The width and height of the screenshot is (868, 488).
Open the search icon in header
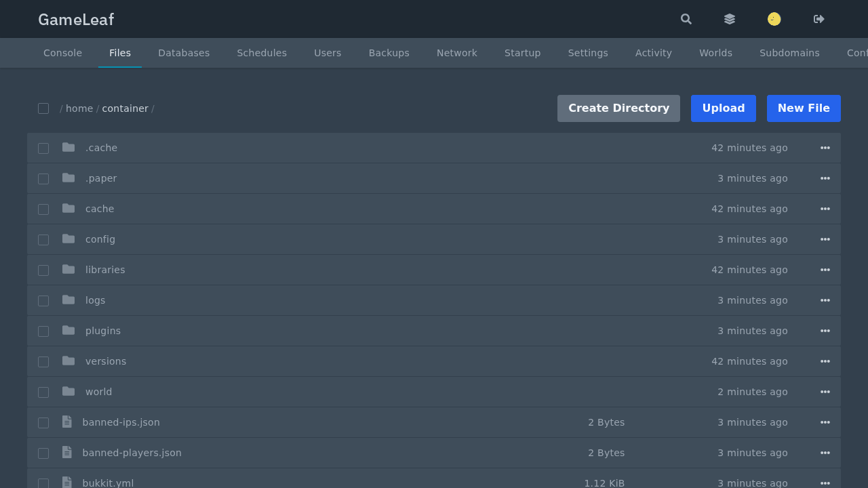pos(686,19)
